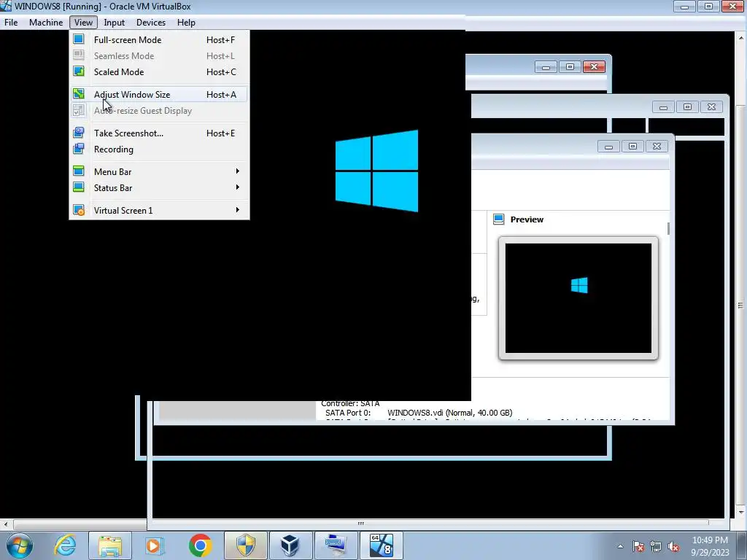This screenshot has height=560, width=747.
Task: Open the Windows Start orb
Action: [19, 545]
